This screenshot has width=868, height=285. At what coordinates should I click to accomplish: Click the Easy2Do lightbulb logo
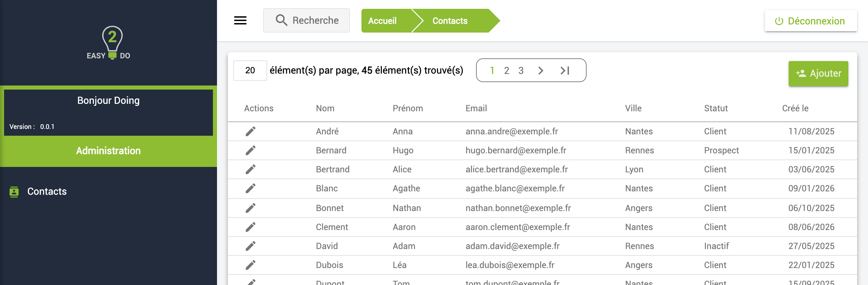[x=108, y=43]
